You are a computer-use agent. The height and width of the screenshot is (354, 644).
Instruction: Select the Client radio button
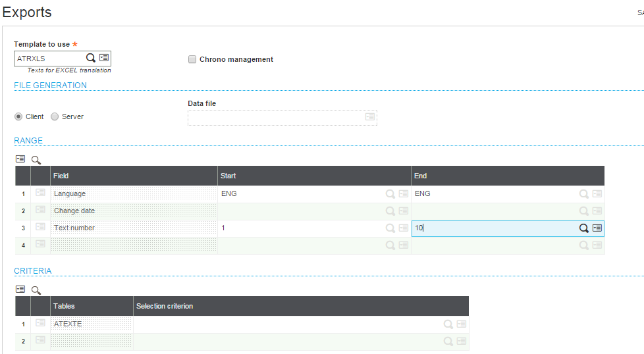[18, 116]
